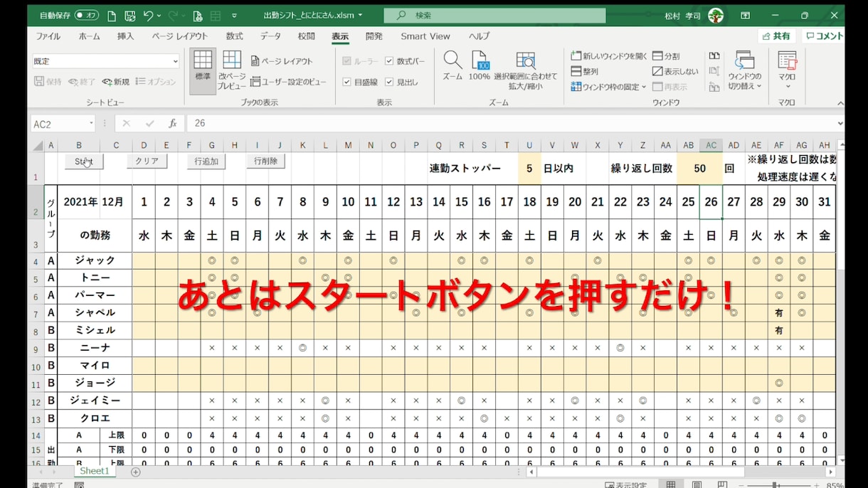
Task: Click the 検索 search box
Action: point(495,15)
